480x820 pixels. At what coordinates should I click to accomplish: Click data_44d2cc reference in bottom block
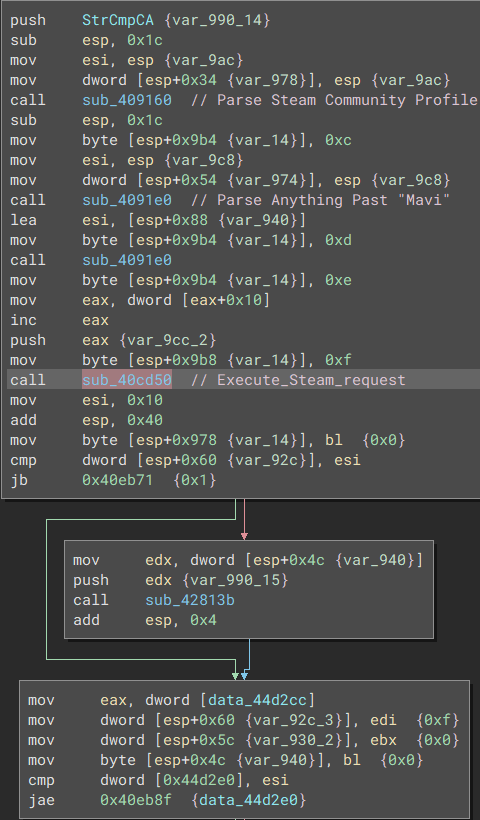(261, 700)
